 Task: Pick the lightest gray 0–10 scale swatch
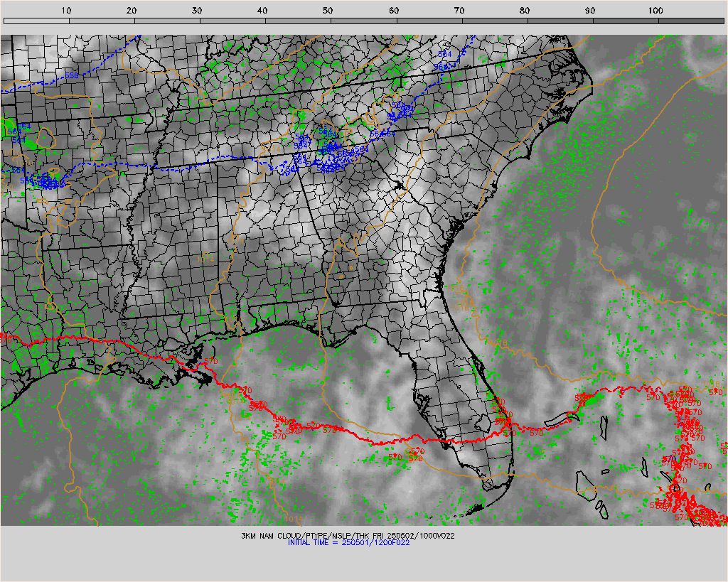(x=36, y=21)
